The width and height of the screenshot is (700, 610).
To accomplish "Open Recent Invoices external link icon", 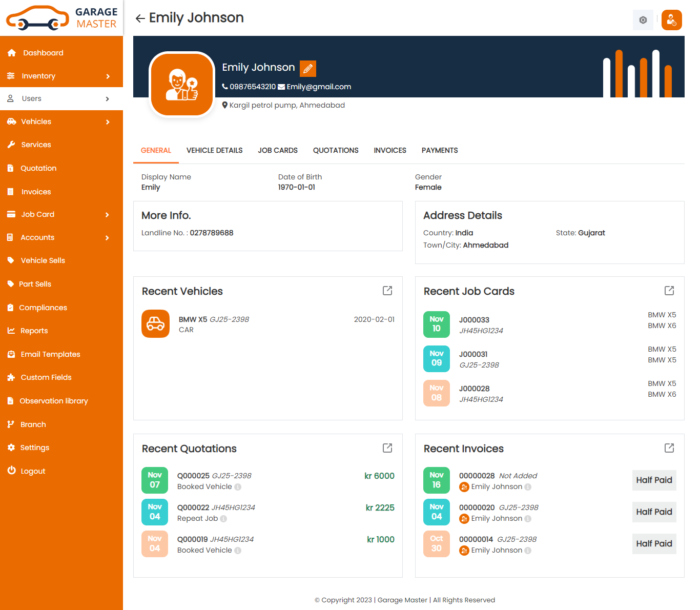I will click(x=669, y=448).
